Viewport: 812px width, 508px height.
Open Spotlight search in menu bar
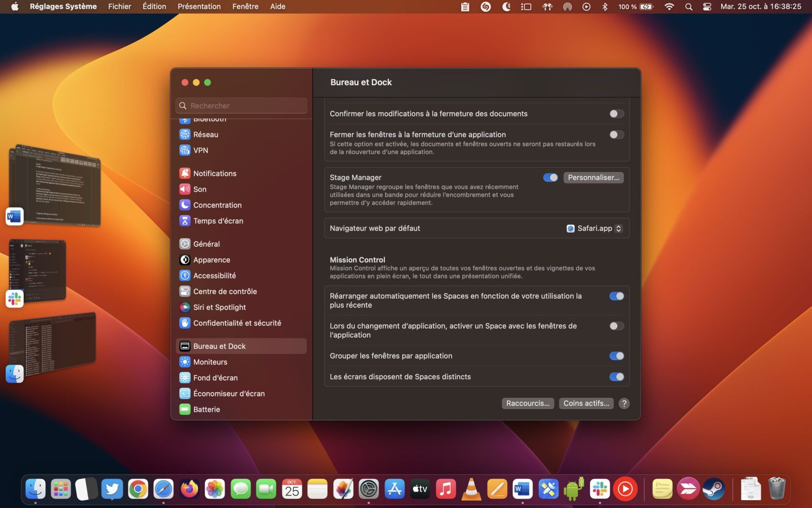(689, 6)
